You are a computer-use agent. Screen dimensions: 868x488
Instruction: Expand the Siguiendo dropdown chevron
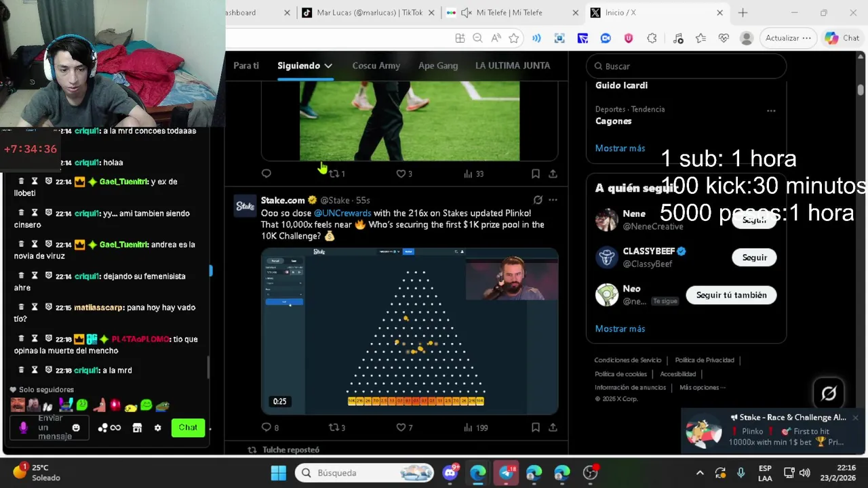pyautogui.click(x=328, y=66)
